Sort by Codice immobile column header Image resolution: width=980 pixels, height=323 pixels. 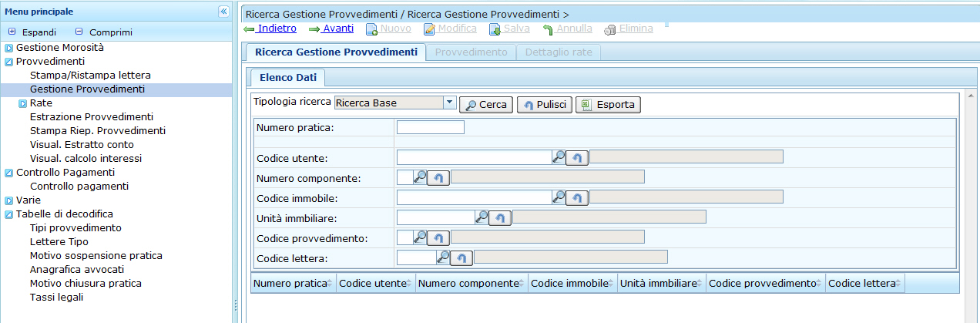[573, 284]
